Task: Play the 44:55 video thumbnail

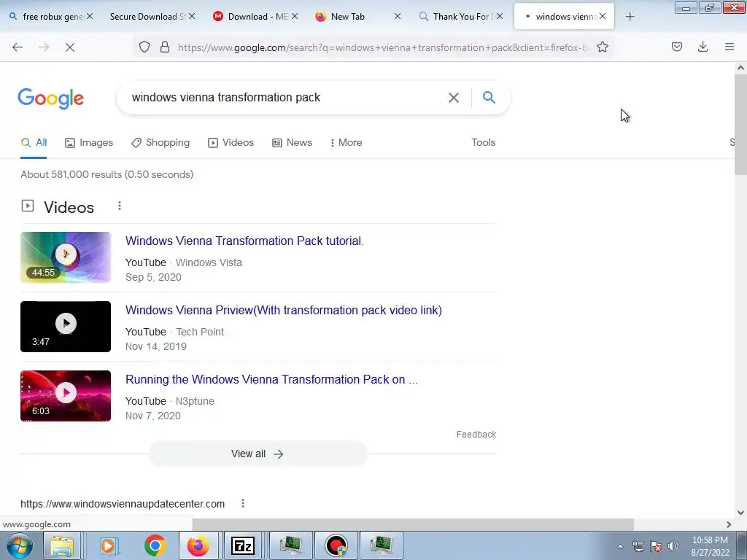Action: pyautogui.click(x=66, y=257)
